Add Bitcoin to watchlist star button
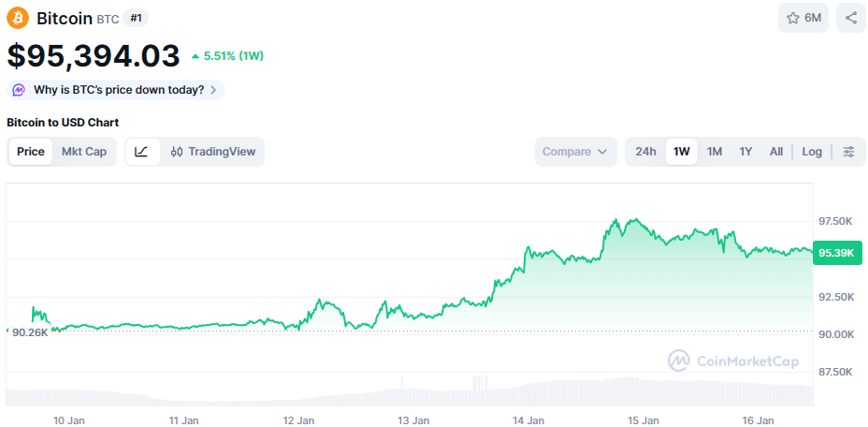Image resolution: width=868 pixels, height=427 pixels. [x=803, y=19]
